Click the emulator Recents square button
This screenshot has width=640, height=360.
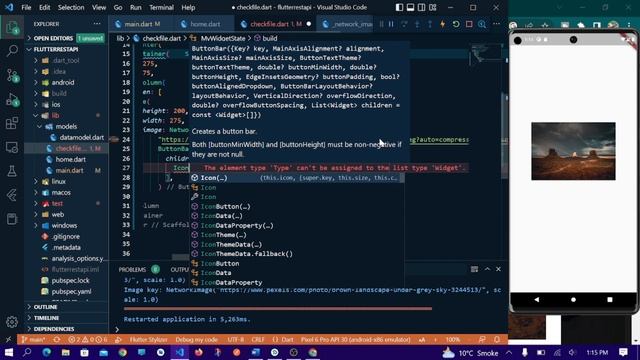coord(610,300)
